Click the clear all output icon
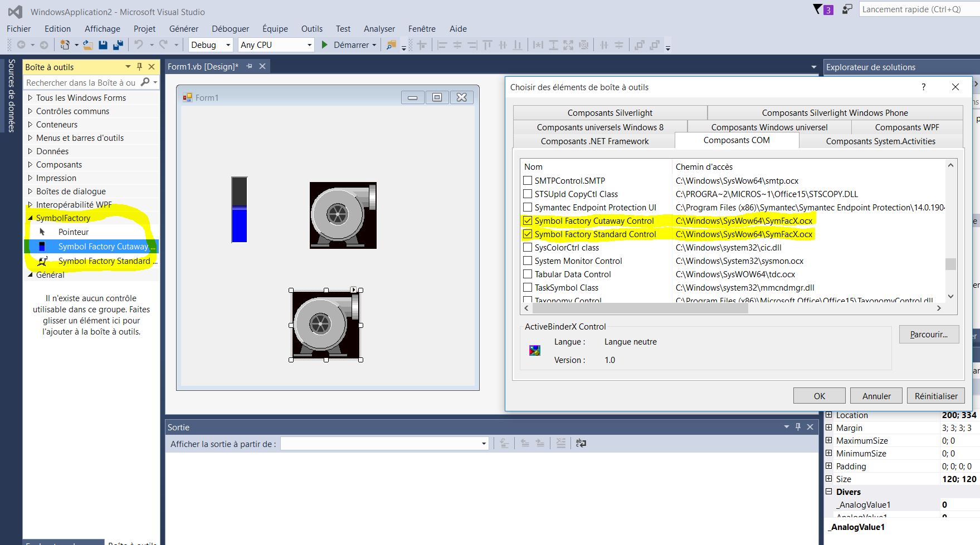Image resolution: width=980 pixels, height=545 pixels. point(560,443)
